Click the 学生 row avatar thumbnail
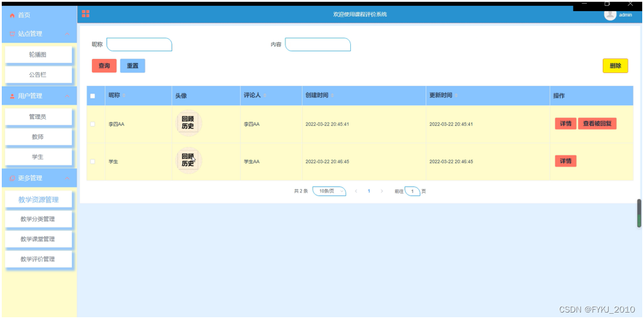 [188, 160]
